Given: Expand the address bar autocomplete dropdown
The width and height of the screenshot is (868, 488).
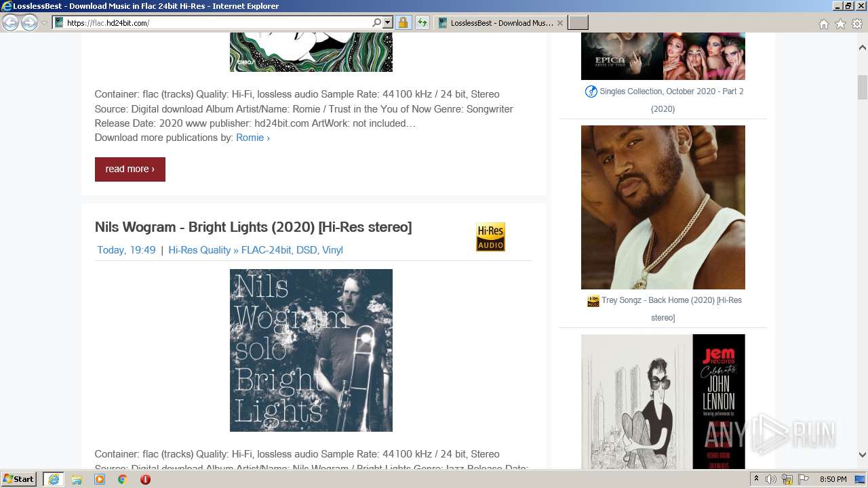Looking at the screenshot, I should click(x=388, y=22).
